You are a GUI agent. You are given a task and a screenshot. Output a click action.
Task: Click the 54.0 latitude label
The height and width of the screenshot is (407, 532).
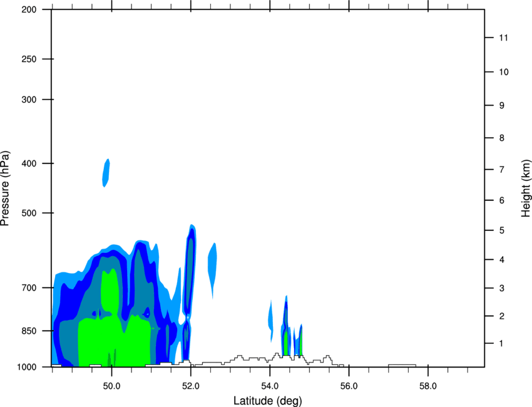pyautogui.click(x=270, y=386)
